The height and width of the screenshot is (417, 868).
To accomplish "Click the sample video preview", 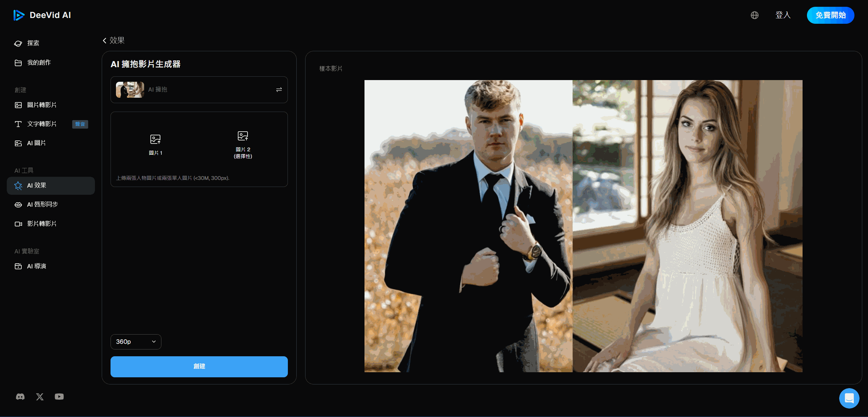I will point(583,226).
